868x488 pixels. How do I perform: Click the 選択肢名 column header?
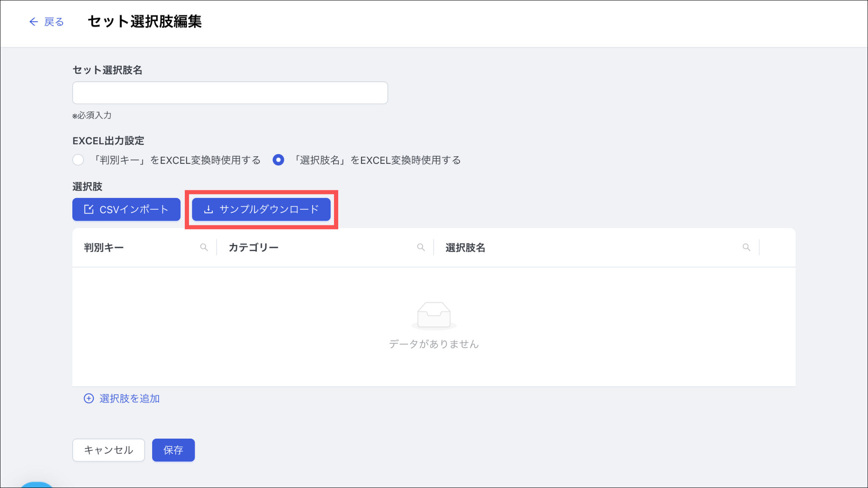click(x=465, y=247)
